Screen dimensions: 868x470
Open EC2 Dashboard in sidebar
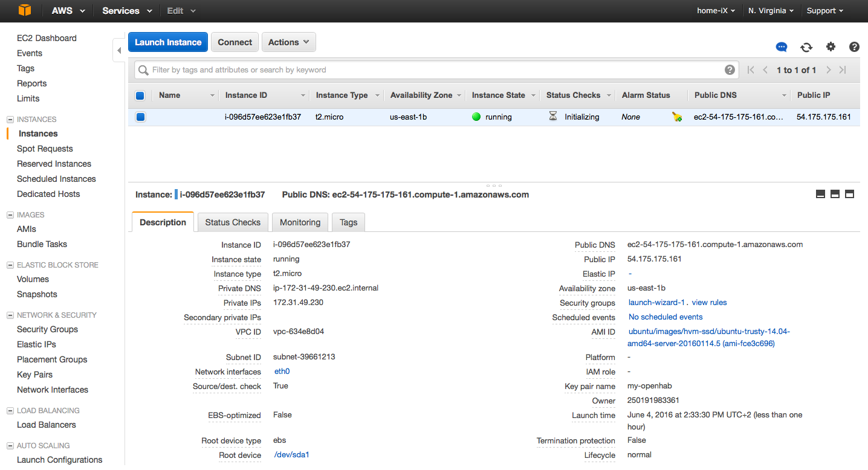point(47,38)
